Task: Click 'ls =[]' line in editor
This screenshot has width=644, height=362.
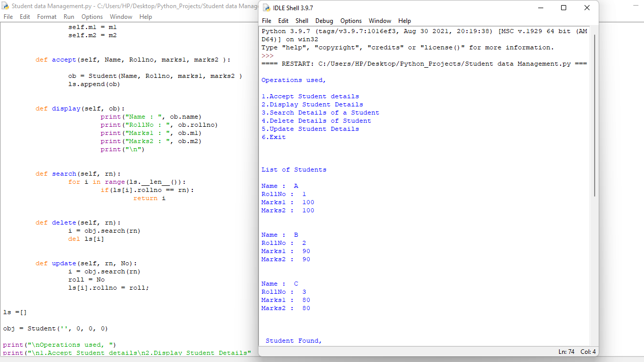Action: click(15, 312)
